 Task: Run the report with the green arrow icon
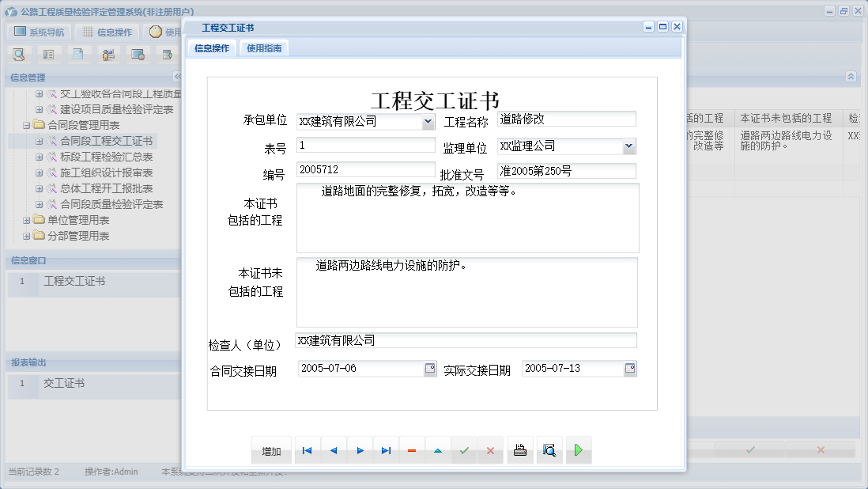point(578,449)
